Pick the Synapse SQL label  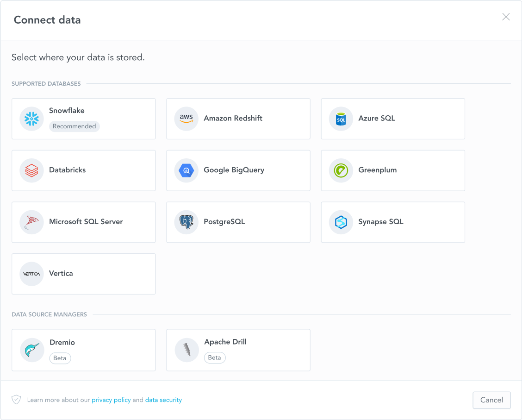click(x=380, y=222)
